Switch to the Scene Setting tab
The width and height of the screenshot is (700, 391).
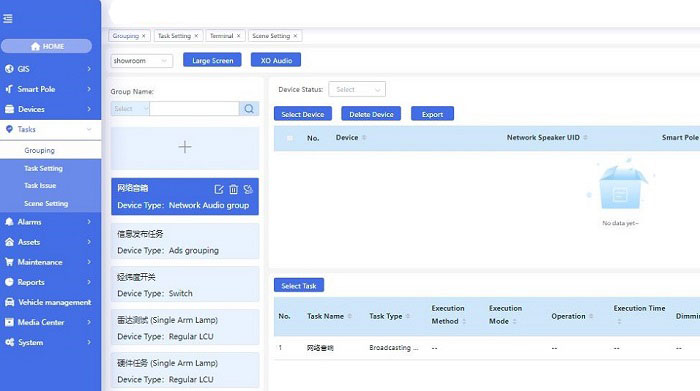[x=271, y=36]
